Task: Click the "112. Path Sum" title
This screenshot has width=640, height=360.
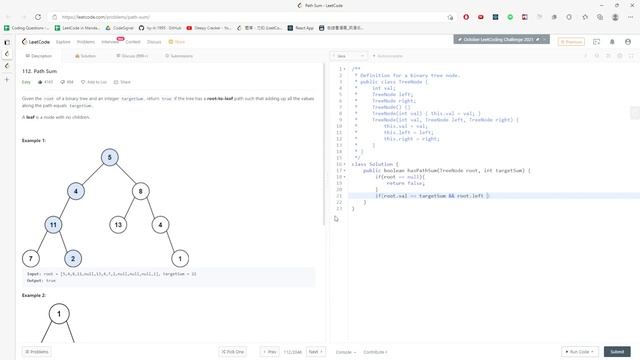Action: pyautogui.click(x=40, y=71)
